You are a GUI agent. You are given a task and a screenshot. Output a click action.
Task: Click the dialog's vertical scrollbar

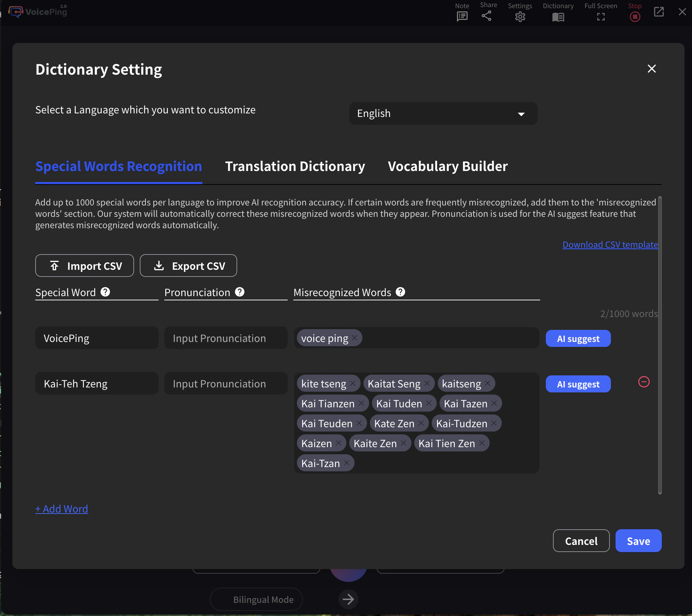(x=660, y=345)
